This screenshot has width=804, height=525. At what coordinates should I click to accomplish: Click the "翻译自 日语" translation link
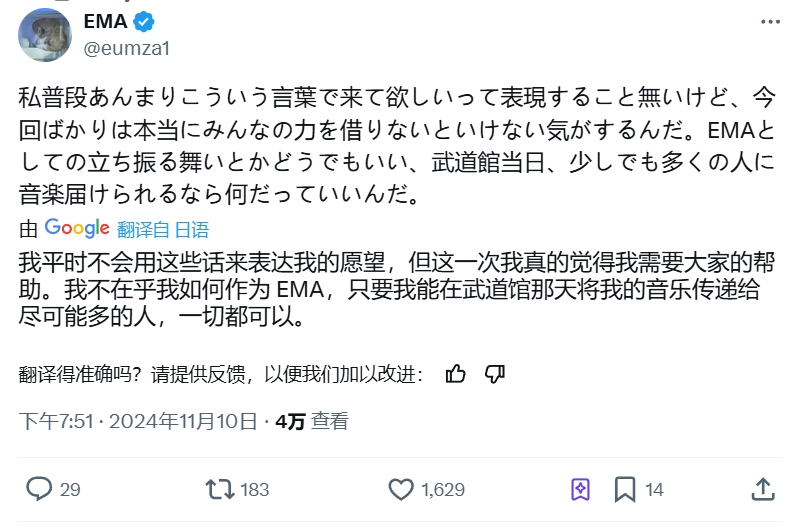(163, 229)
